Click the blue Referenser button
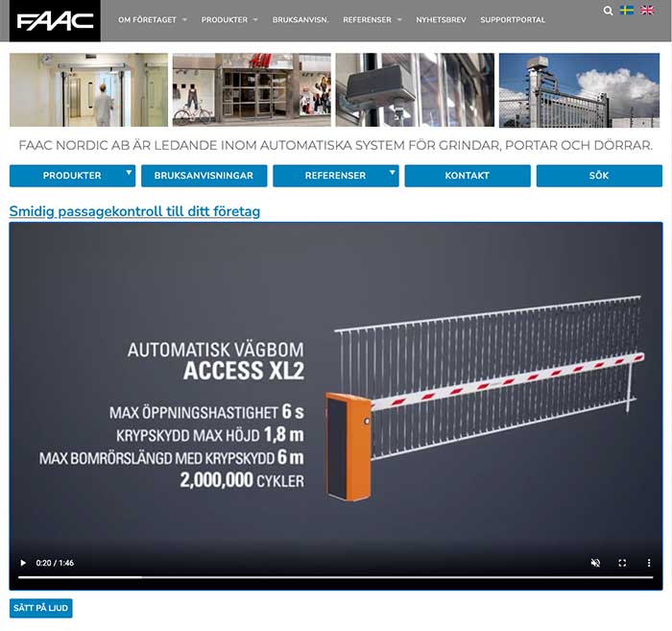Viewport: 672px width, 631px height. click(x=336, y=176)
